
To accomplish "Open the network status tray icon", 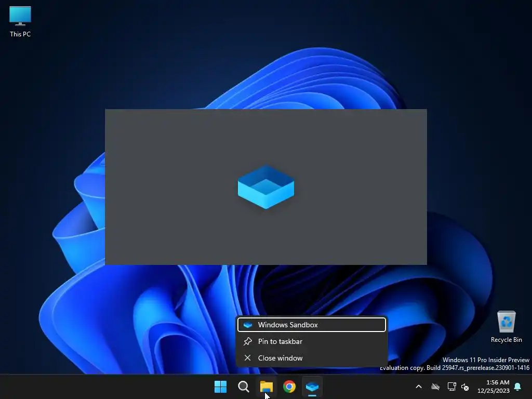I will 451,387.
